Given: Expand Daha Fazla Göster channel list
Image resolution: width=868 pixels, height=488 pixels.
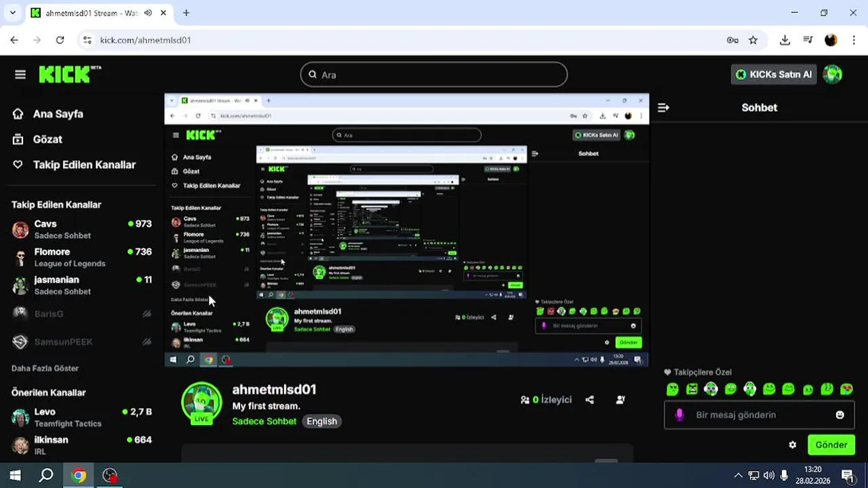Looking at the screenshot, I should [45, 368].
